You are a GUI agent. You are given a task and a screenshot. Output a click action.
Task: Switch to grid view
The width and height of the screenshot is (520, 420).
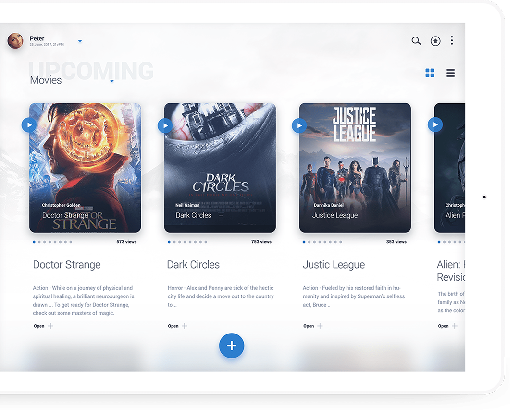tap(430, 73)
